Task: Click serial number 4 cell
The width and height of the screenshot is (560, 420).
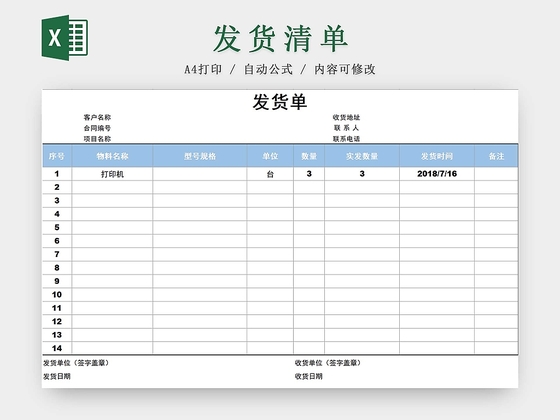Action: (x=57, y=214)
